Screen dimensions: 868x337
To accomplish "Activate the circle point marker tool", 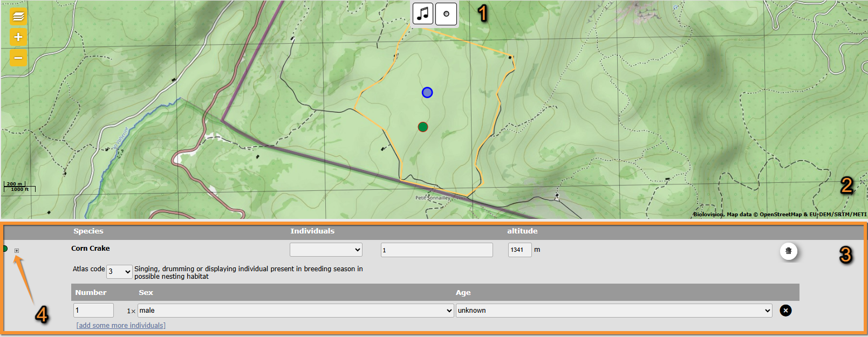I will pos(446,14).
